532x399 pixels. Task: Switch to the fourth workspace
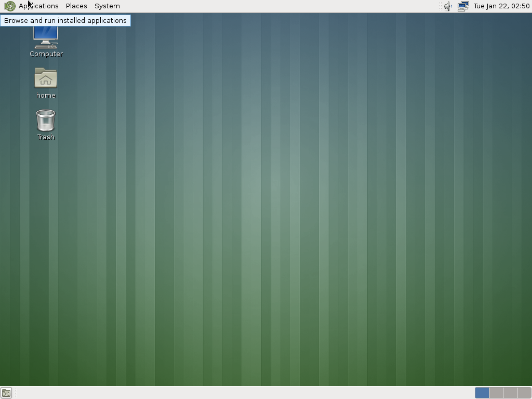pyautogui.click(x=525, y=393)
